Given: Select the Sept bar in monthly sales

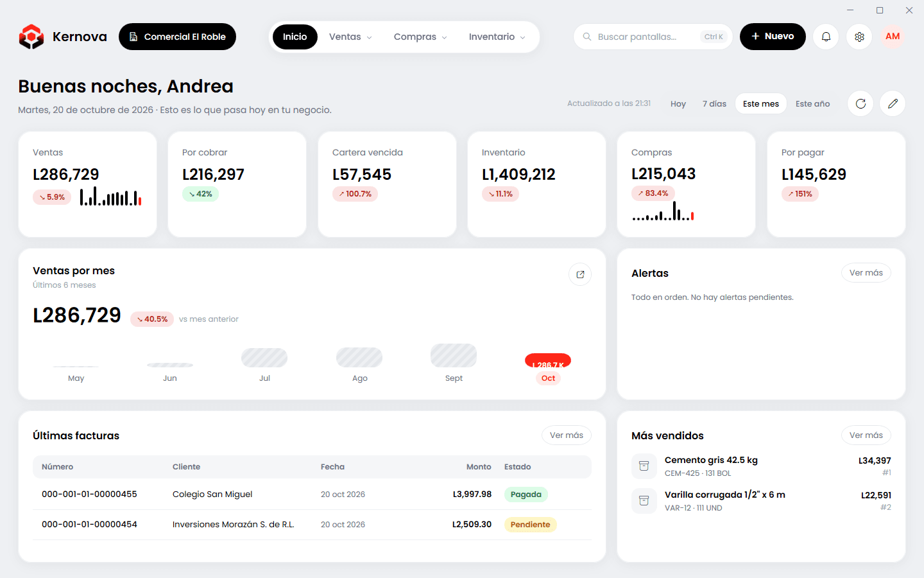Looking at the screenshot, I should pyautogui.click(x=454, y=355).
